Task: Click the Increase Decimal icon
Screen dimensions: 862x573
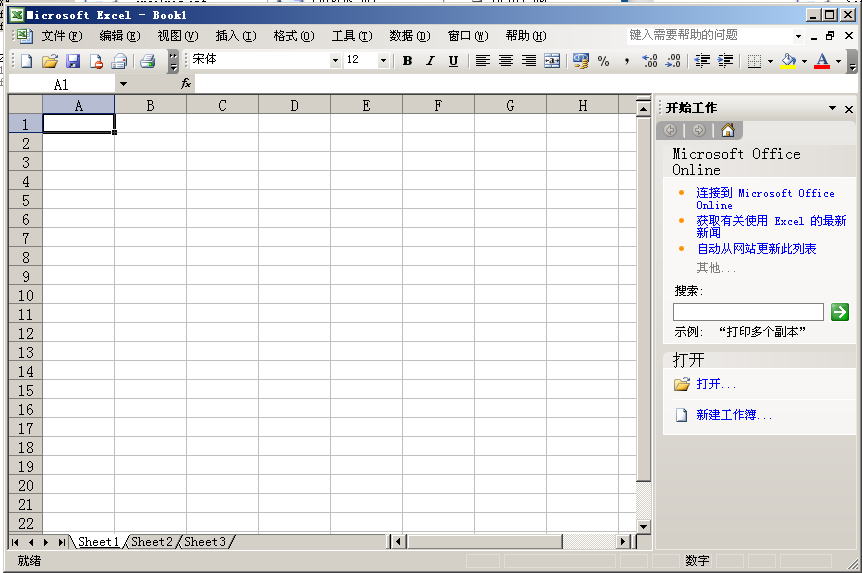Action: 650,61
